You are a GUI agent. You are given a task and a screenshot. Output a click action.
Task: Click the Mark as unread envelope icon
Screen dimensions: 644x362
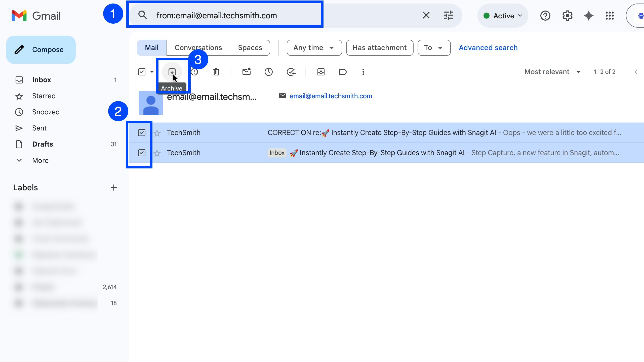pyautogui.click(x=246, y=72)
